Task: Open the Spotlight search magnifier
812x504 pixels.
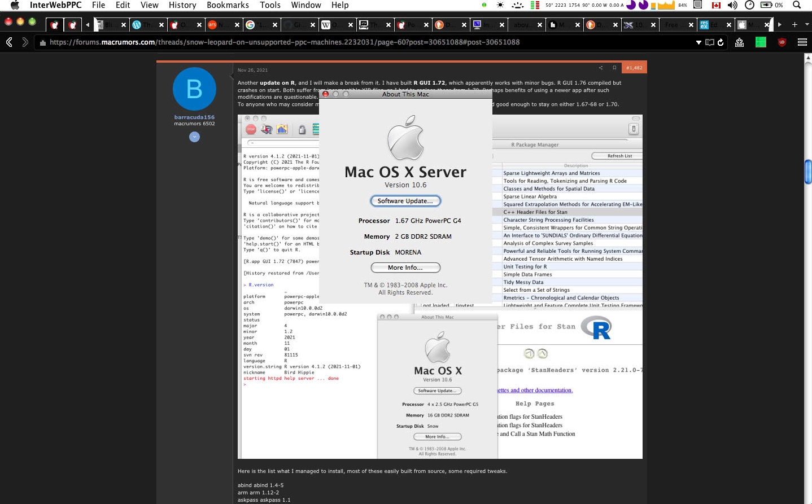Action: tap(797, 5)
